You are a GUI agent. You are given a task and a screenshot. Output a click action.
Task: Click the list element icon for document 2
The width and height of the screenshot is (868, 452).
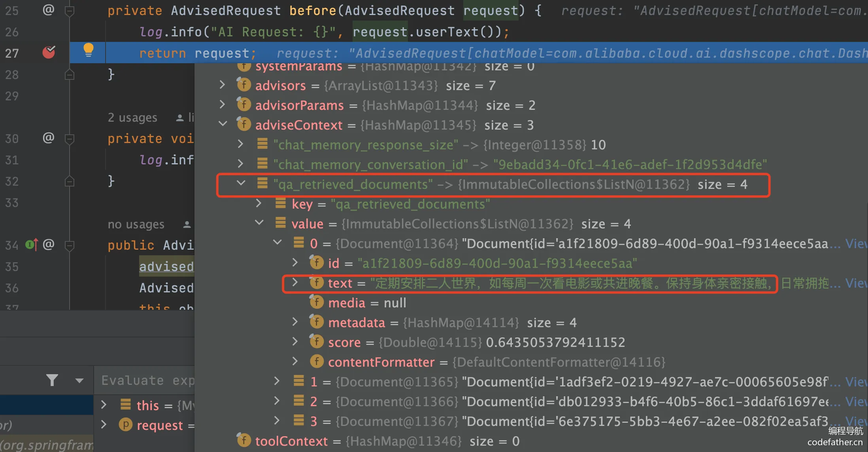299,400
